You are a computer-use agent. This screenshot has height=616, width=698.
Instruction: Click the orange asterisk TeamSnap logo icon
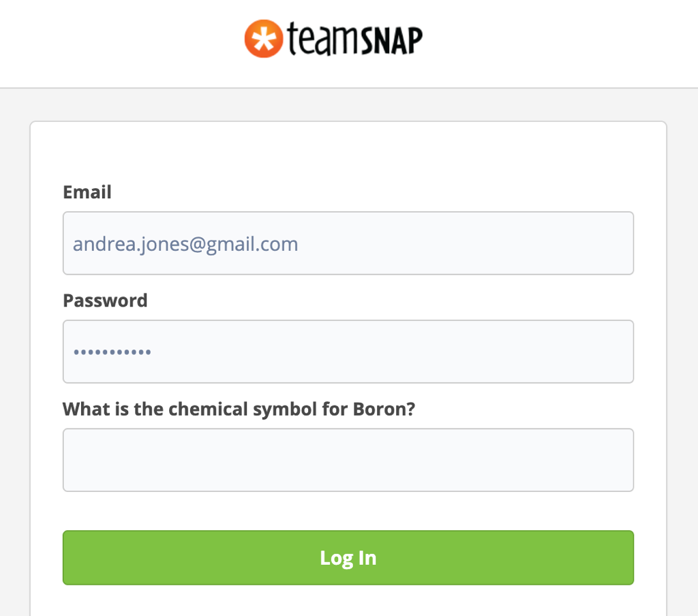[264, 39]
